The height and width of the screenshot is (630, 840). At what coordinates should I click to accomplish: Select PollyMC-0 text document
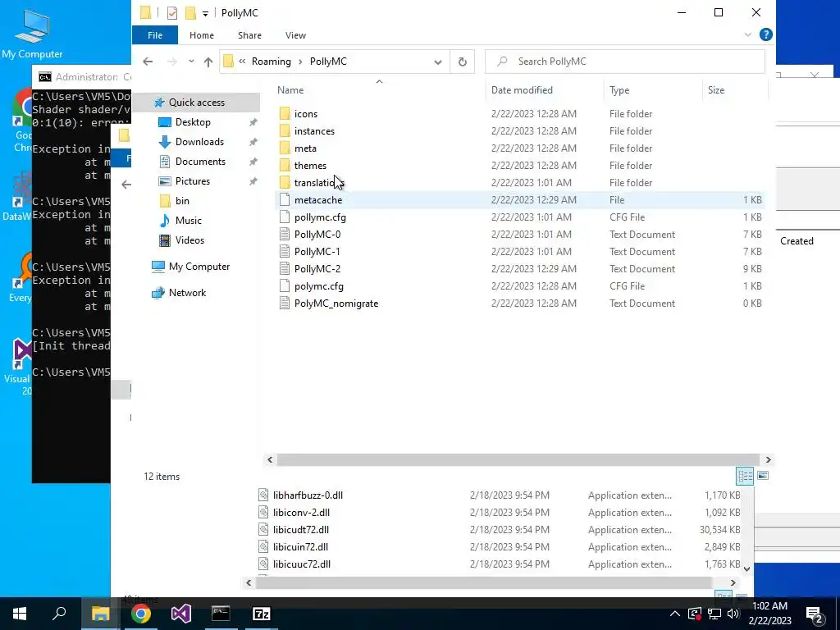tap(317, 234)
